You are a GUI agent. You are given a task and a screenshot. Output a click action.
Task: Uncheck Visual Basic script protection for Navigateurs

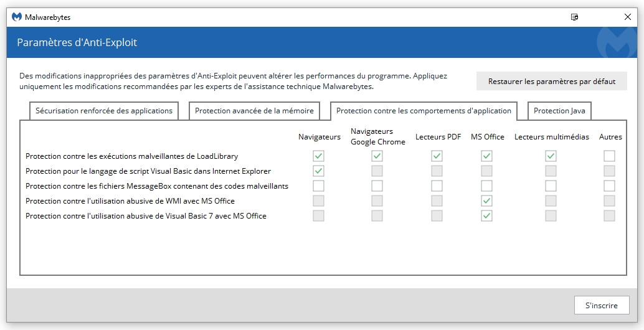point(318,171)
